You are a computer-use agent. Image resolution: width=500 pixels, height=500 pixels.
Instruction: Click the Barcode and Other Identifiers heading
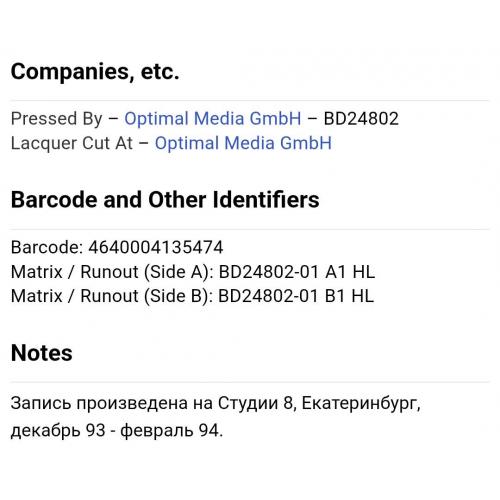[165, 200]
